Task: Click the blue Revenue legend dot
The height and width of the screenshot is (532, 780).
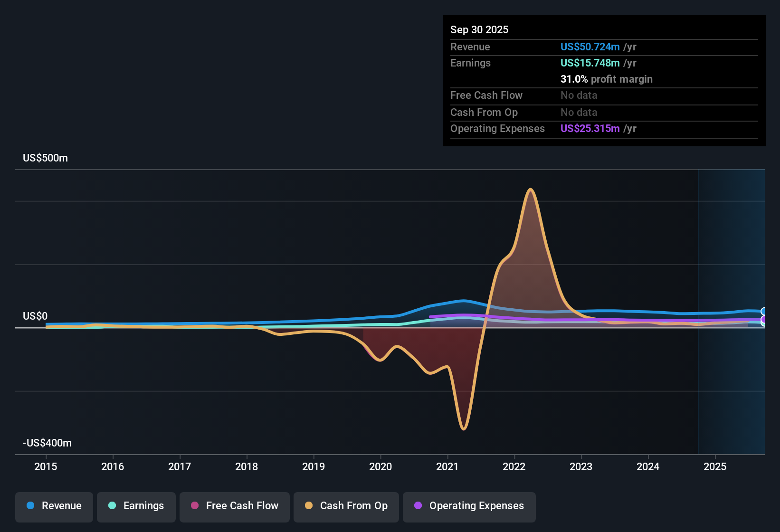Action: (x=30, y=506)
